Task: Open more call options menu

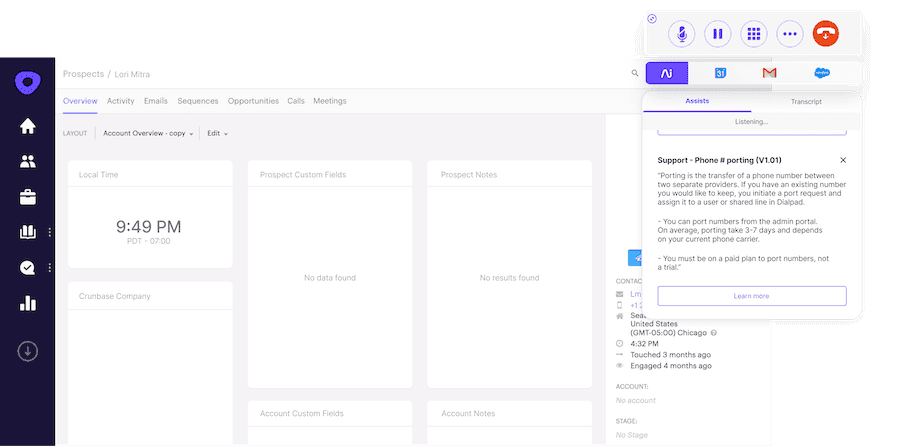Action: click(790, 34)
